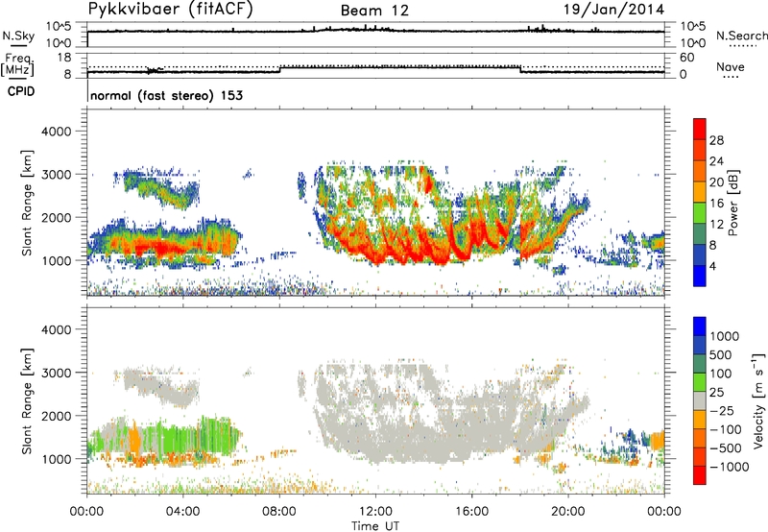Select the 'Beam 12' label
Viewport: 768px width, 532px height.
[x=374, y=11]
